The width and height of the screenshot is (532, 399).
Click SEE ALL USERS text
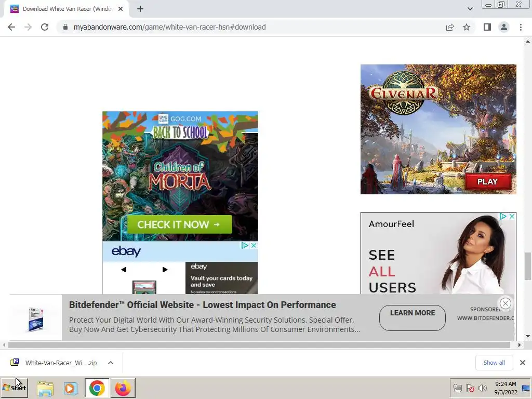tap(392, 271)
